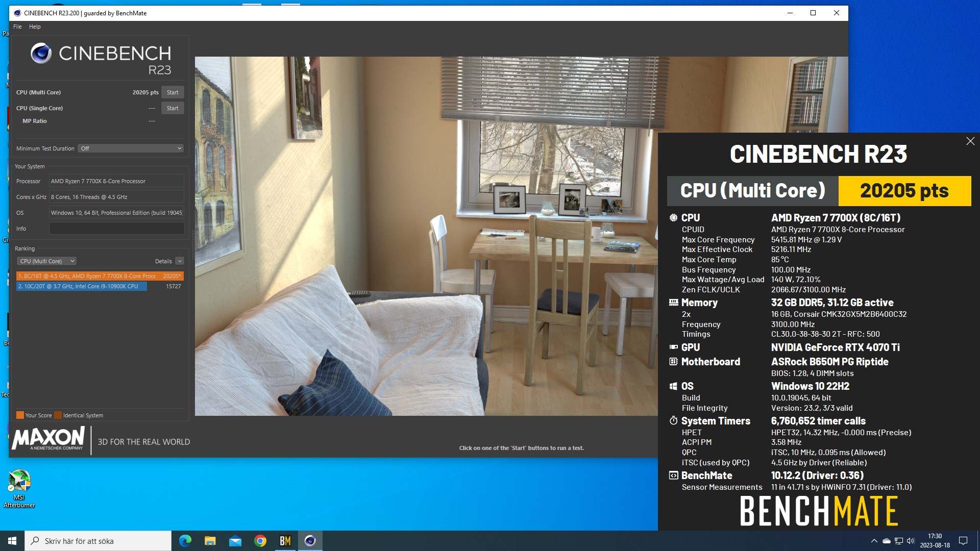The image size is (980, 551).
Task: Switch to BenchMate in the taskbar
Action: 285,541
